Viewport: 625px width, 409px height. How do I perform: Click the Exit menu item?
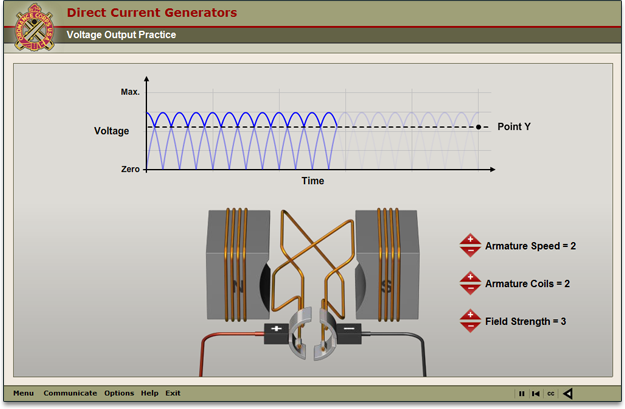[173, 393]
